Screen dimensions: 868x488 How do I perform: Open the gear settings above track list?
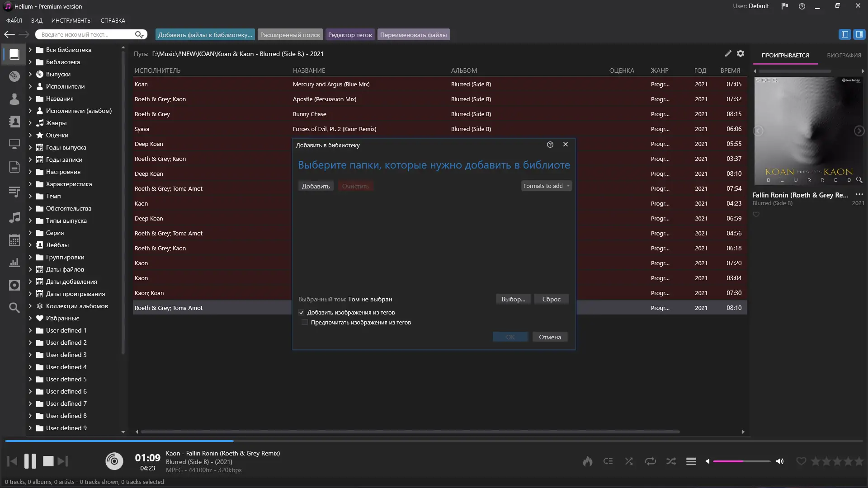click(741, 53)
